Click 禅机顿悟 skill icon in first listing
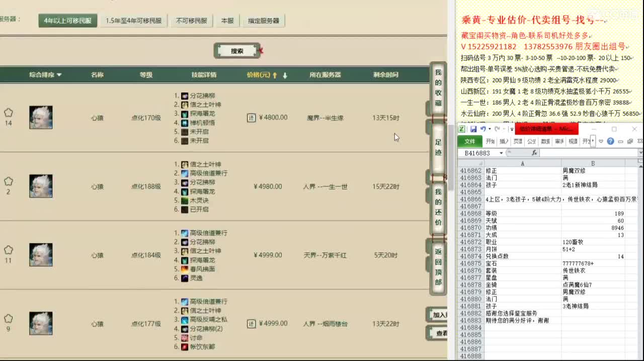Image resolution: width=644 pixels, height=361 pixels. [x=185, y=123]
